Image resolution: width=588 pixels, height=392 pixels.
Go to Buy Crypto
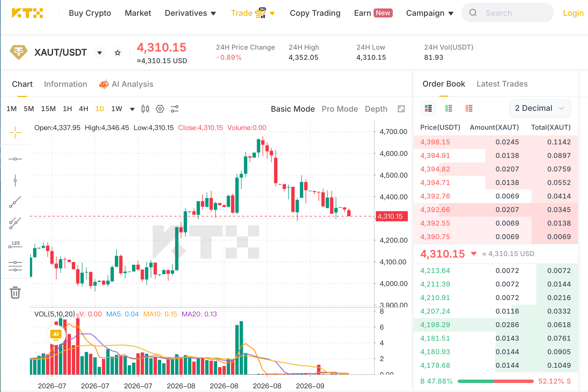(x=90, y=13)
